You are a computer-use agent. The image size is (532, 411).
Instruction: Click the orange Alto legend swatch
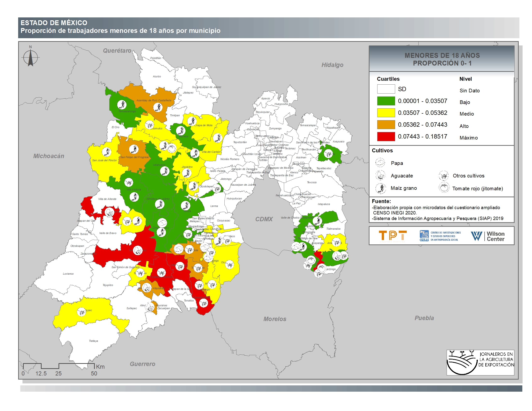click(x=386, y=125)
